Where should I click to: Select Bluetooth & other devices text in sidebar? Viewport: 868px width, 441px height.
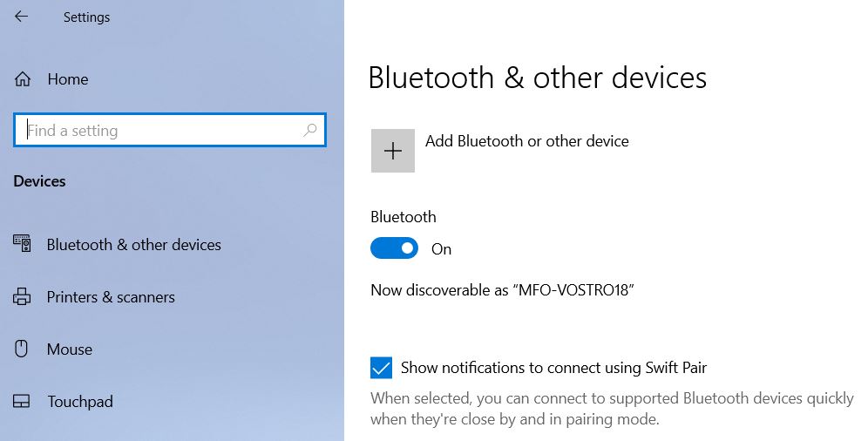point(134,245)
